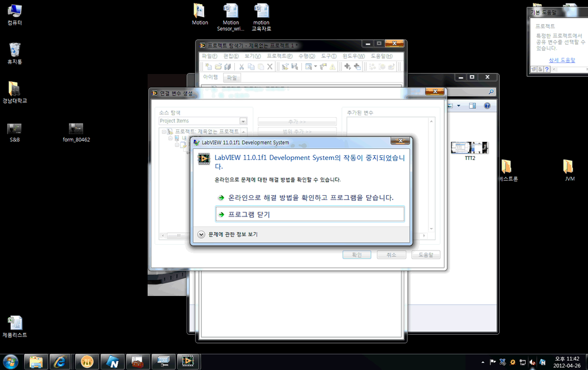Open the 파일(F) menu in project explorer
The width and height of the screenshot is (588, 370).
pyautogui.click(x=210, y=56)
